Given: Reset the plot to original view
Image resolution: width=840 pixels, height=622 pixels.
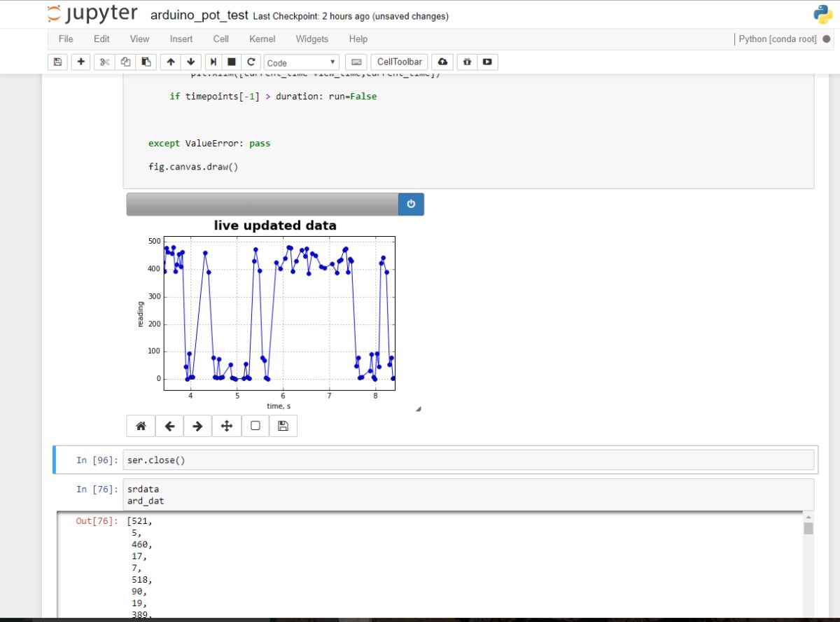Looking at the screenshot, I should pos(141,426).
